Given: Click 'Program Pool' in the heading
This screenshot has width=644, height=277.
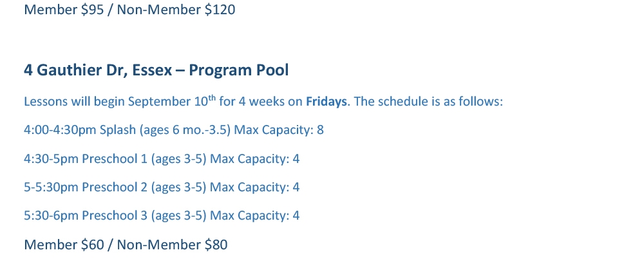Looking at the screenshot, I should click(239, 70).
